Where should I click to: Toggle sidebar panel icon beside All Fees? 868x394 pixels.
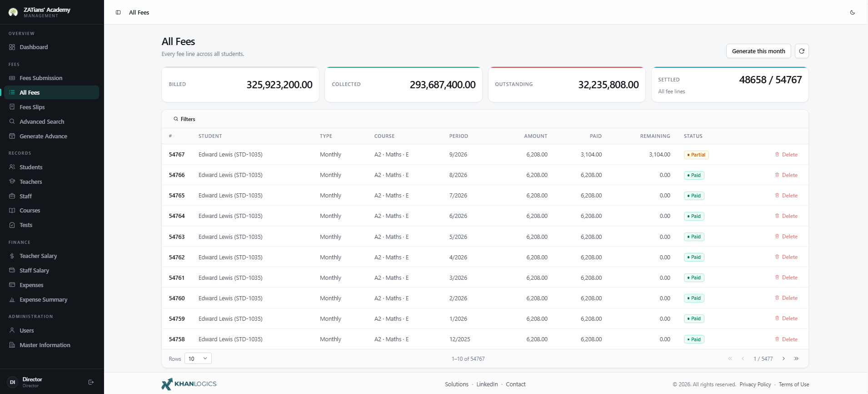point(118,12)
